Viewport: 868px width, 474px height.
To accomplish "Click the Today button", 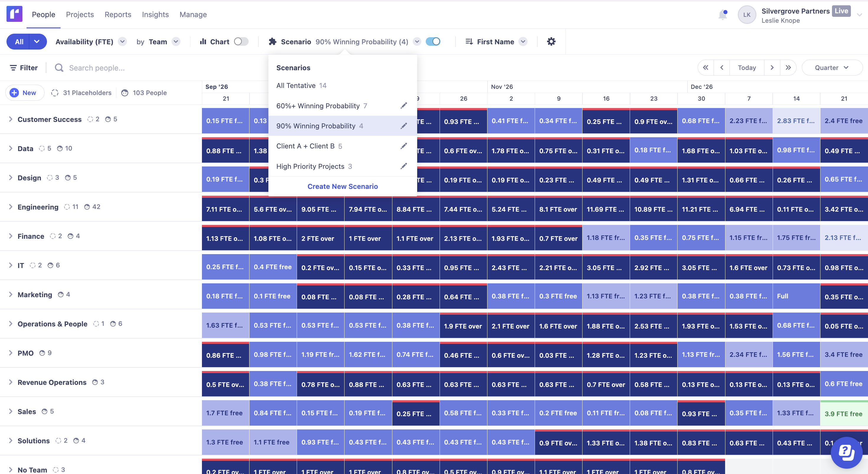I will click(747, 68).
